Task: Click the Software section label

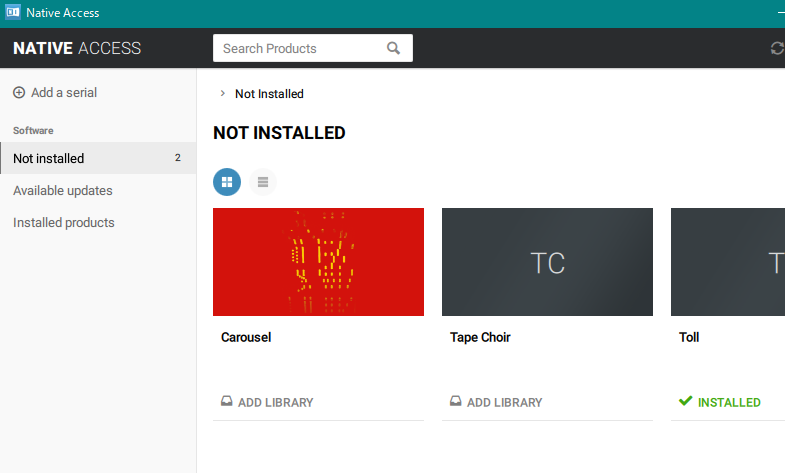Action: 33,131
